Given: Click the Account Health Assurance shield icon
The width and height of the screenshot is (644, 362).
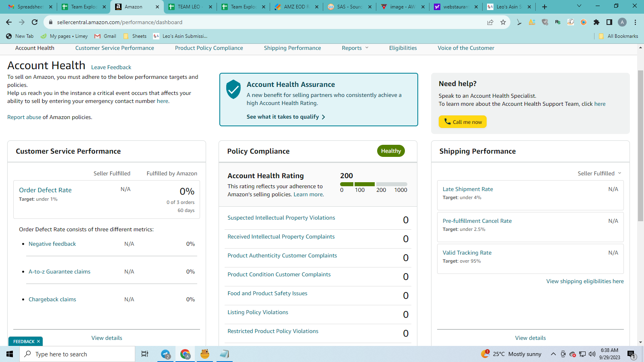Looking at the screenshot, I should 233,89.
